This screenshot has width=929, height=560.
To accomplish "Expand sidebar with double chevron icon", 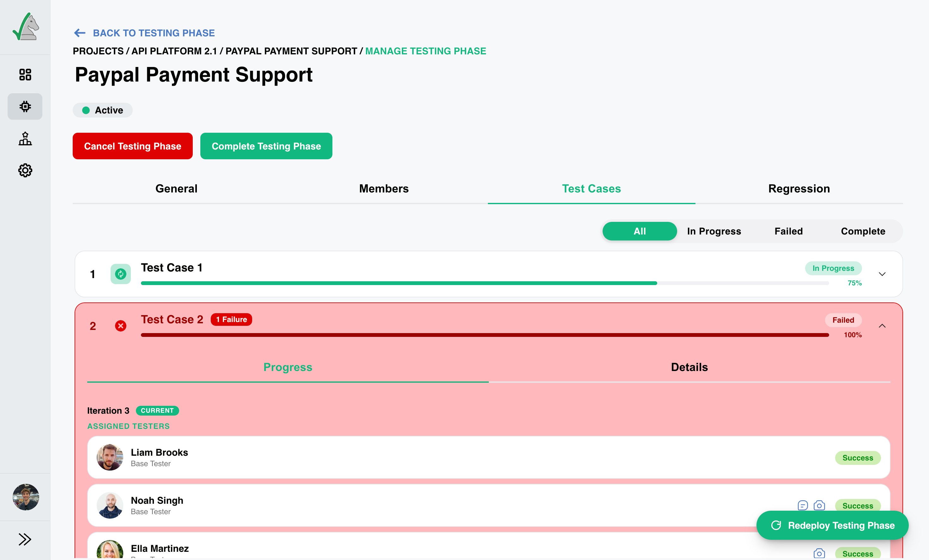I will coord(25,539).
